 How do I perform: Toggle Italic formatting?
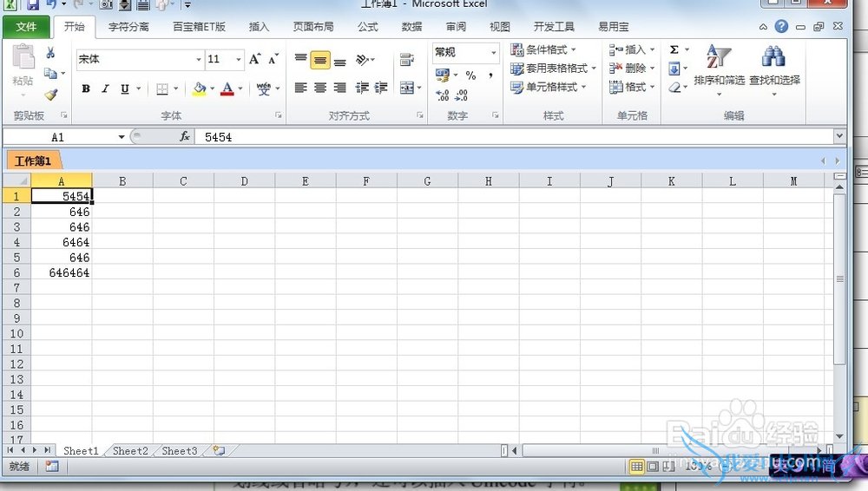pos(105,88)
